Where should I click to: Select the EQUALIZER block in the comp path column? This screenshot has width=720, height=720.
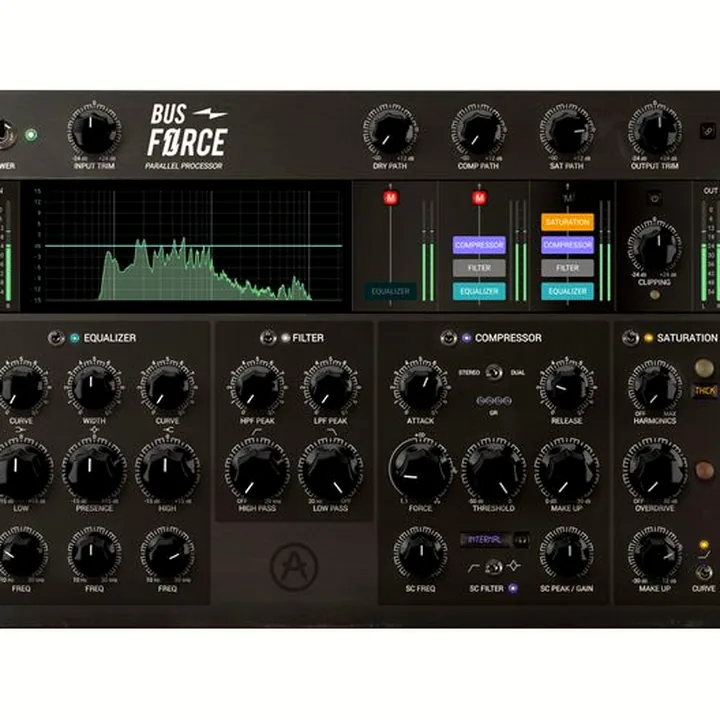point(479,292)
